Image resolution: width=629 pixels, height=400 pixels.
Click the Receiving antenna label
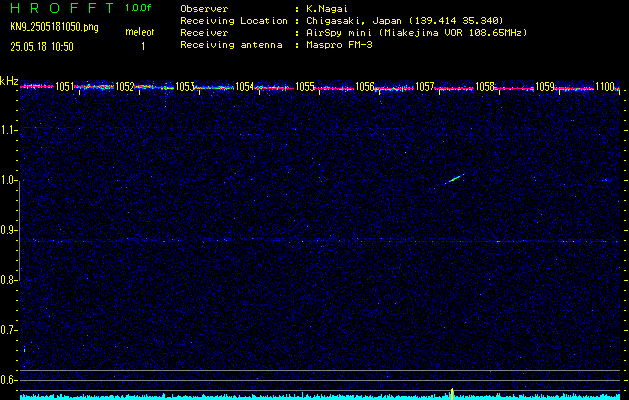[231, 45]
